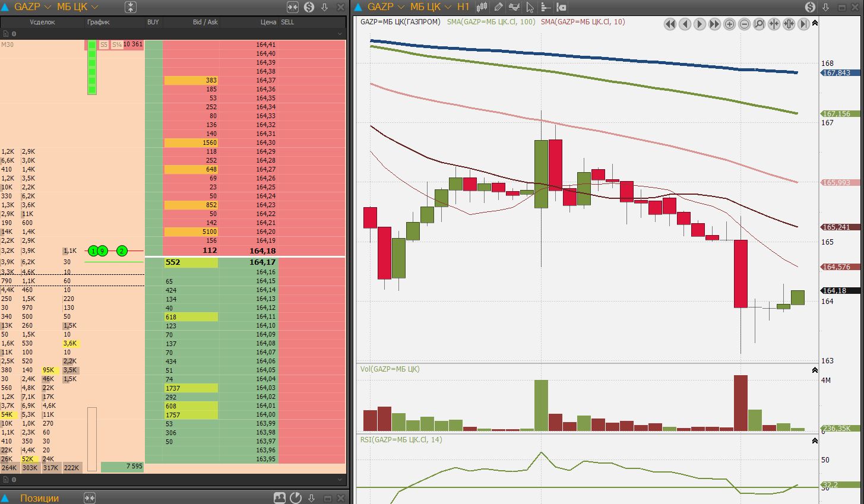Click the dollar sign icon in order book title bar
This screenshot has width=864, height=504.
tap(309, 7)
